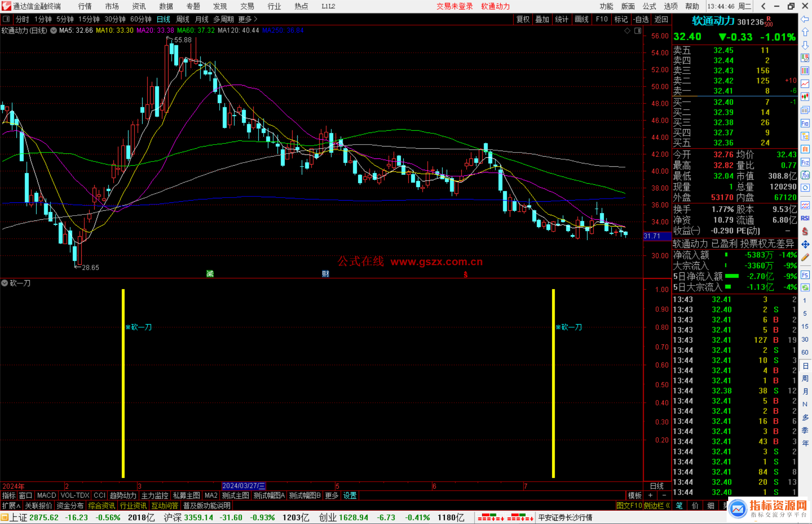Open the 日线 period selector below chart
812x524 pixels.
click(657, 486)
